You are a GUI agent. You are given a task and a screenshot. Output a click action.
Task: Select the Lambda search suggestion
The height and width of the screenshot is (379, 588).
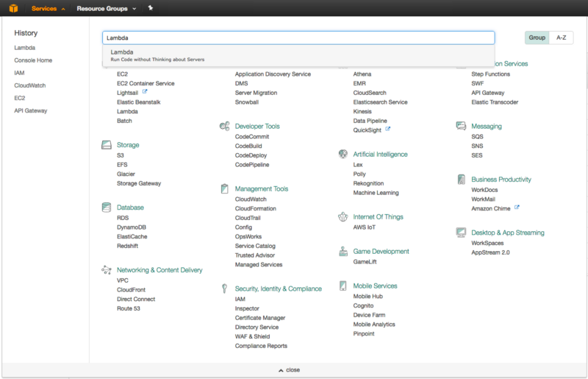pyautogui.click(x=298, y=56)
